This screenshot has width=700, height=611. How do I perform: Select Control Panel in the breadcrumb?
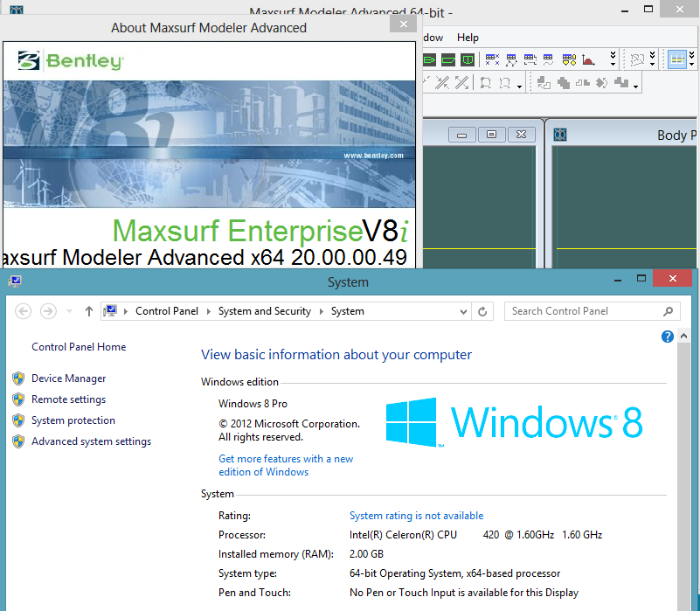167,311
